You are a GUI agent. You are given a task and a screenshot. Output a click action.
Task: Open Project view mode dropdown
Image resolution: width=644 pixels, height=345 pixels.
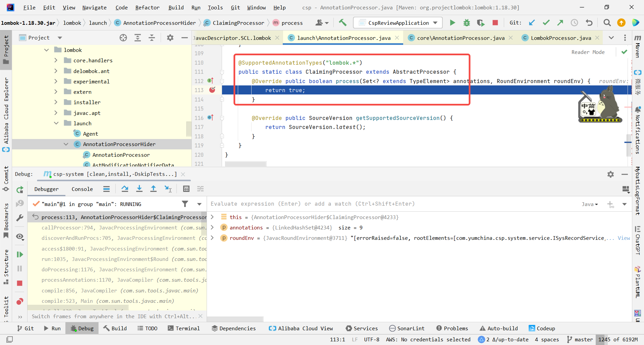click(x=60, y=38)
